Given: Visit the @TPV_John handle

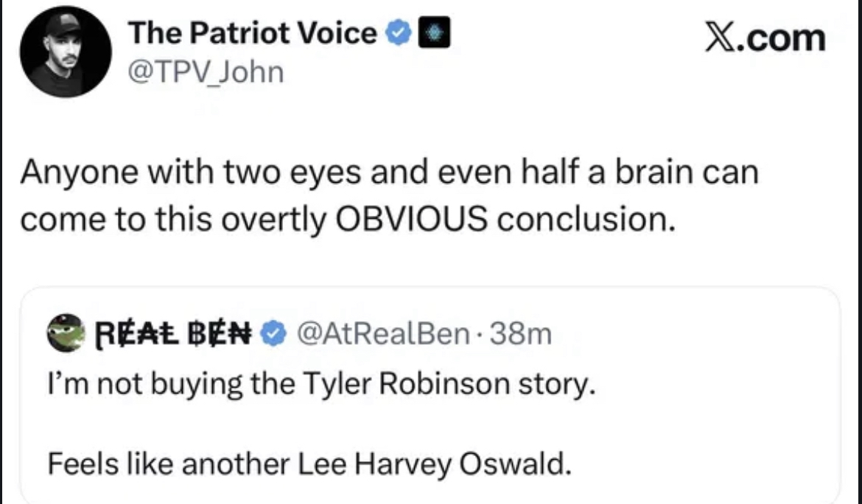Looking at the screenshot, I should [206, 72].
